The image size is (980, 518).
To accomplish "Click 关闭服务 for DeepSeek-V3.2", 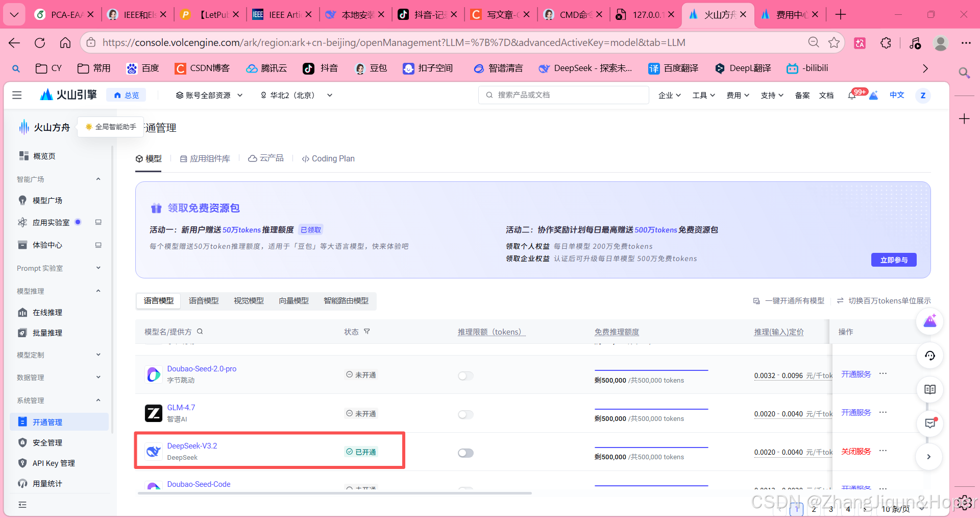I will [855, 451].
